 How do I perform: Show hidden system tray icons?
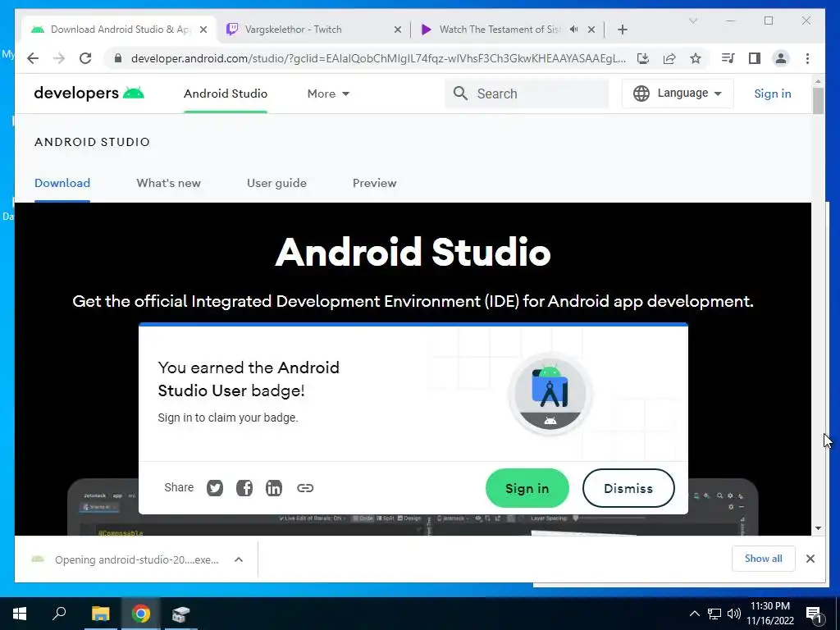(694, 614)
